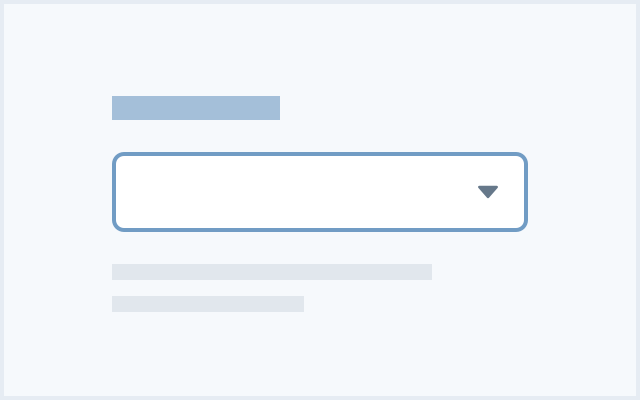This screenshot has width=640, height=400.
Task: Click the center of the white select field
Action: coord(320,192)
